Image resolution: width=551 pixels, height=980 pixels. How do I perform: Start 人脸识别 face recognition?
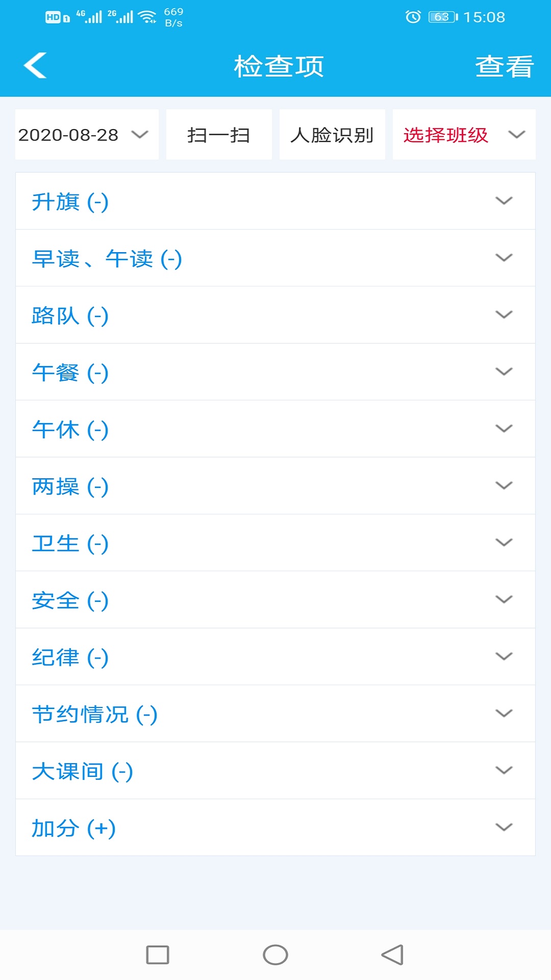tap(332, 135)
